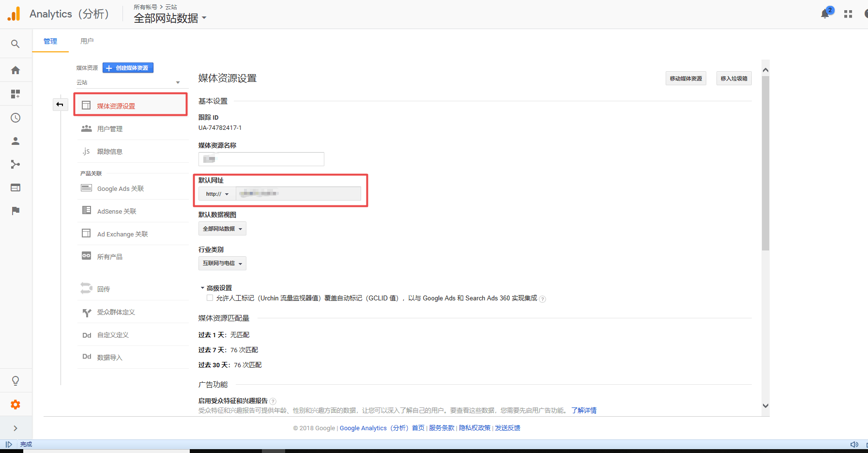Enable 允许人工标记覆盖自动标记 checkbox
Viewport: 868px width, 453px height.
(x=210, y=297)
